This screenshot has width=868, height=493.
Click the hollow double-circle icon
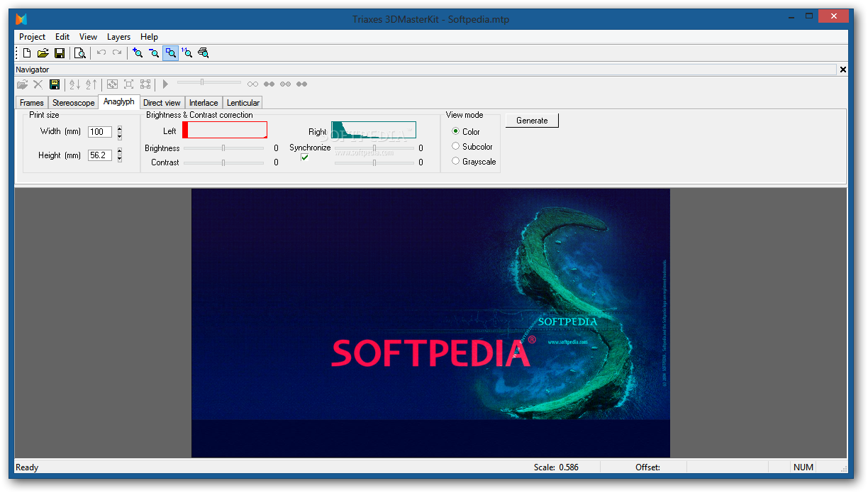pos(252,84)
